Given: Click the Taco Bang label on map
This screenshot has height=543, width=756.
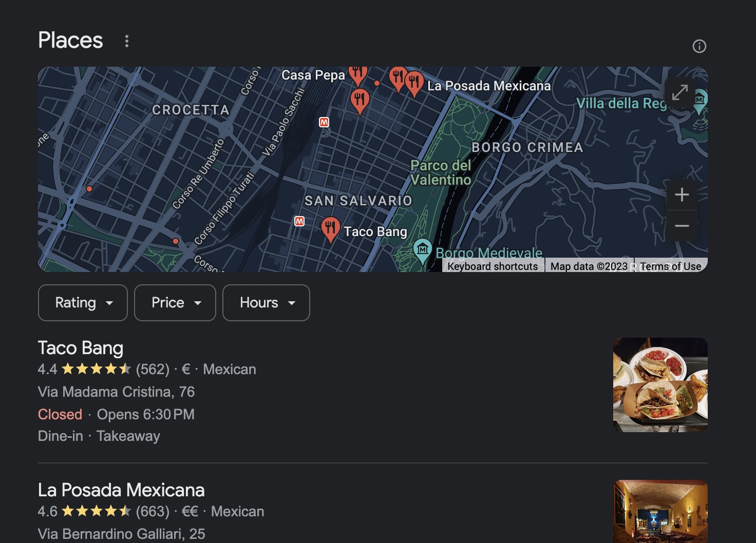Looking at the screenshot, I should point(375,232).
